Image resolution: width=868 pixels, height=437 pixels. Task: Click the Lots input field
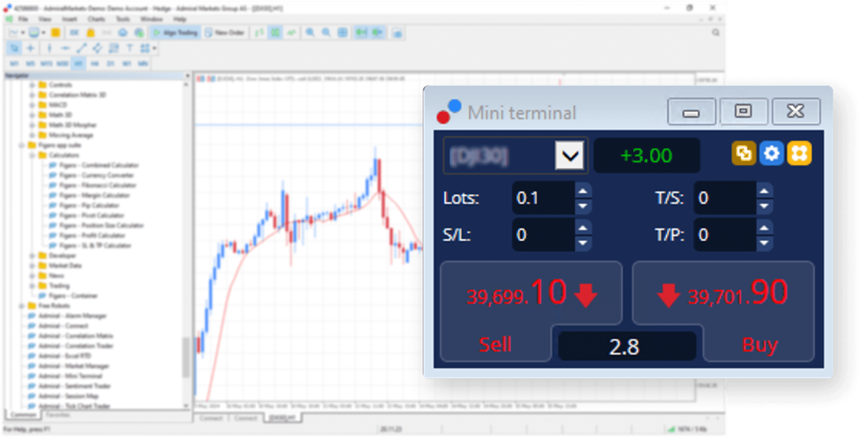pos(544,198)
